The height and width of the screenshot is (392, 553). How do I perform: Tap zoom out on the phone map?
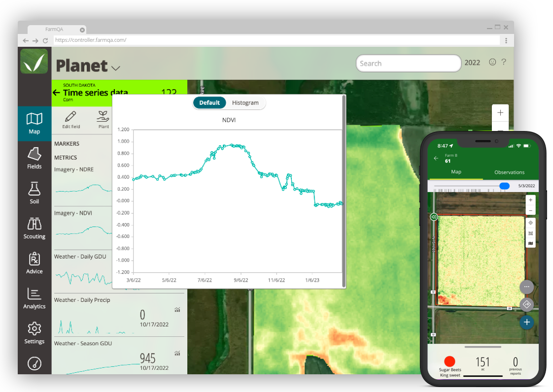(530, 210)
